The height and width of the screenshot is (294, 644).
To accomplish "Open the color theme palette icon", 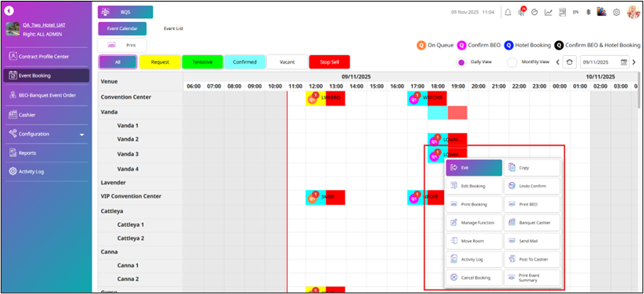I will click(x=601, y=12).
